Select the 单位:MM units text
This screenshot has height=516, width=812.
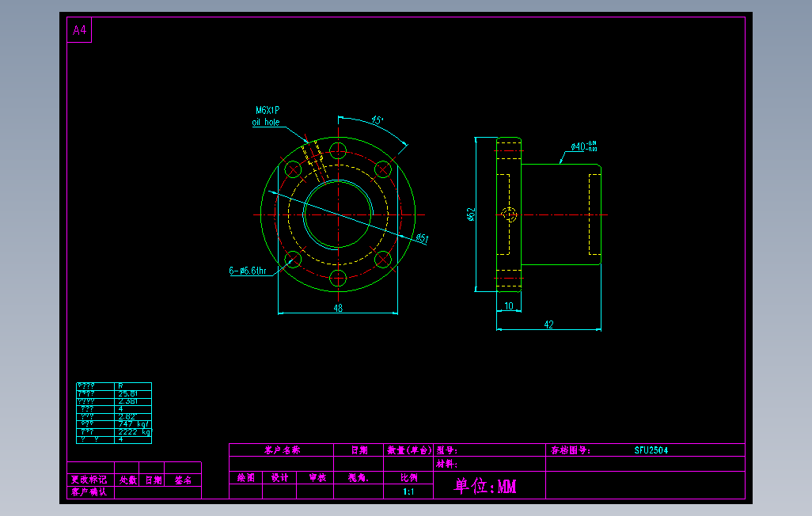point(485,486)
